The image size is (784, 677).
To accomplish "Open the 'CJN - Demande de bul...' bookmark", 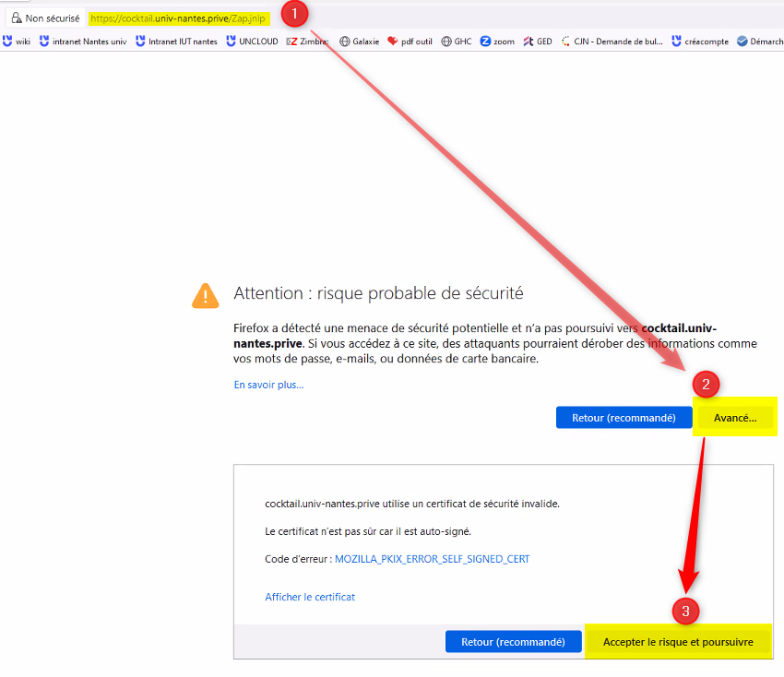I will click(x=615, y=41).
